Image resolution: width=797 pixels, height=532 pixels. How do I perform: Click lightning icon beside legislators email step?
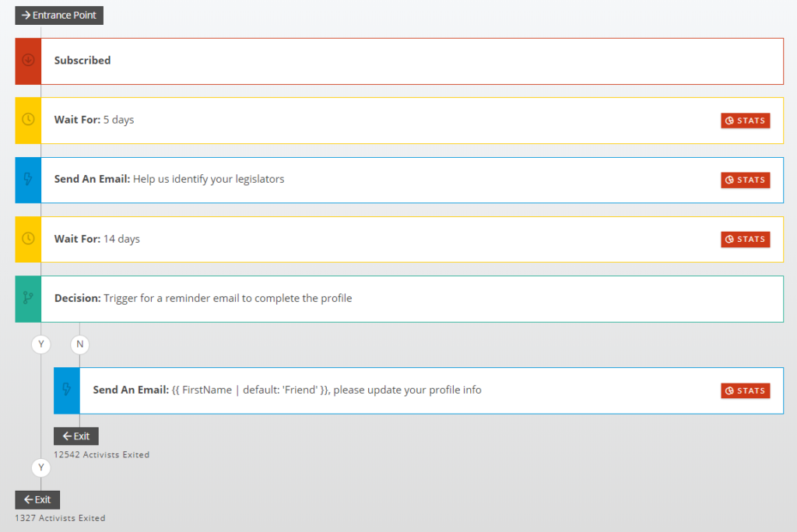(x=28, y=180)
